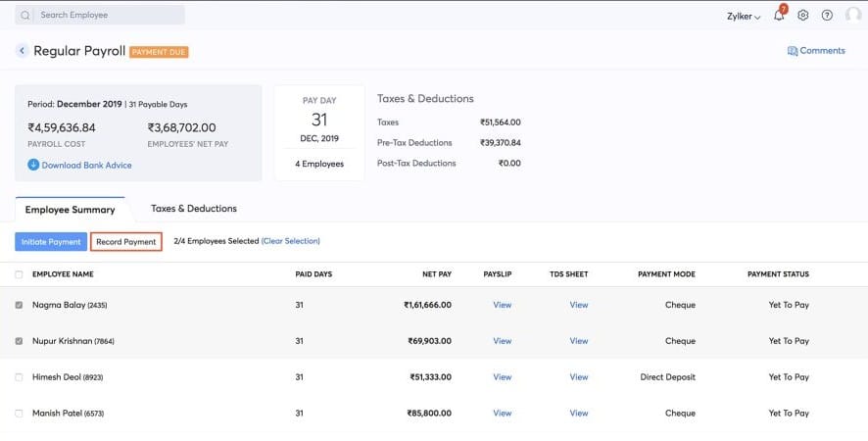Open the Comments link
Viewport: 868px width, 441px height.
[x=822, y=50]
